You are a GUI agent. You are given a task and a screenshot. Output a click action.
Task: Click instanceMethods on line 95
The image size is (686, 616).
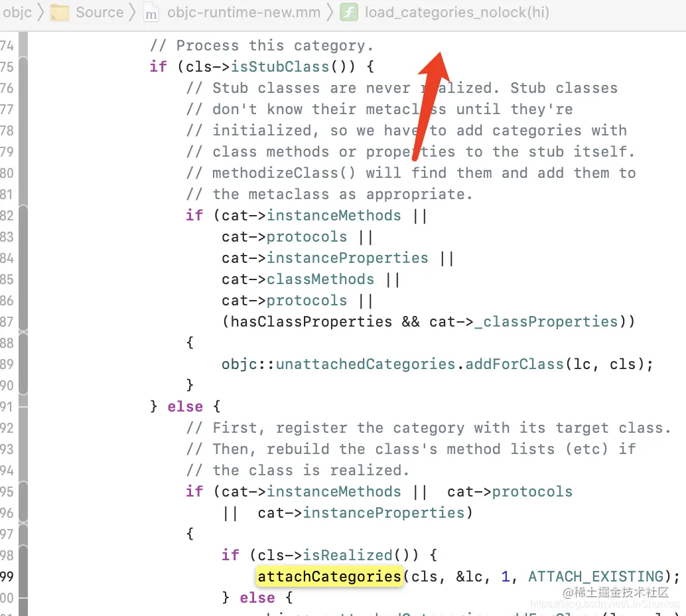tap(334, 492)
